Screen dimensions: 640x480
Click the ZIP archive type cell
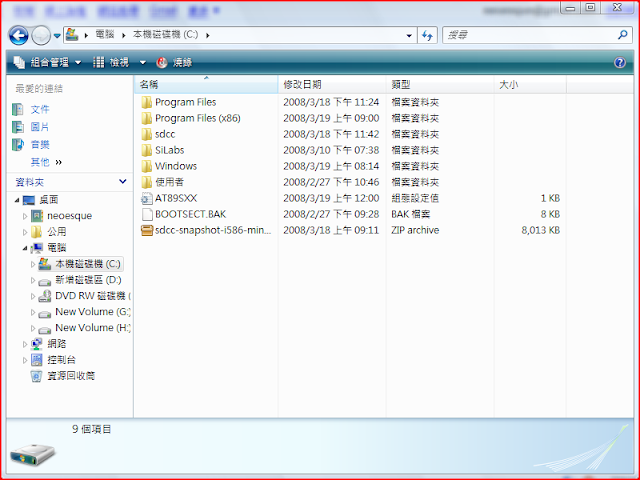pyautogui.click(x=415, y=230)
